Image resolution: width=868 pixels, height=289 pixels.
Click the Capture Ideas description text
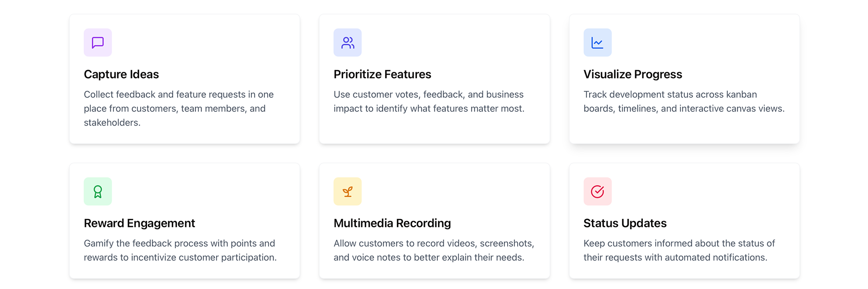(179, 109)
